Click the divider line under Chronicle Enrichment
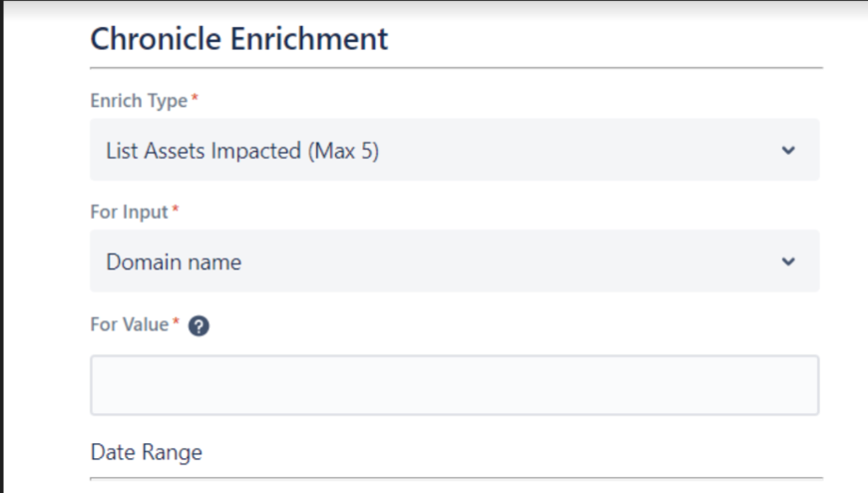Screen dimensions: 868x493 pos(456,68)
